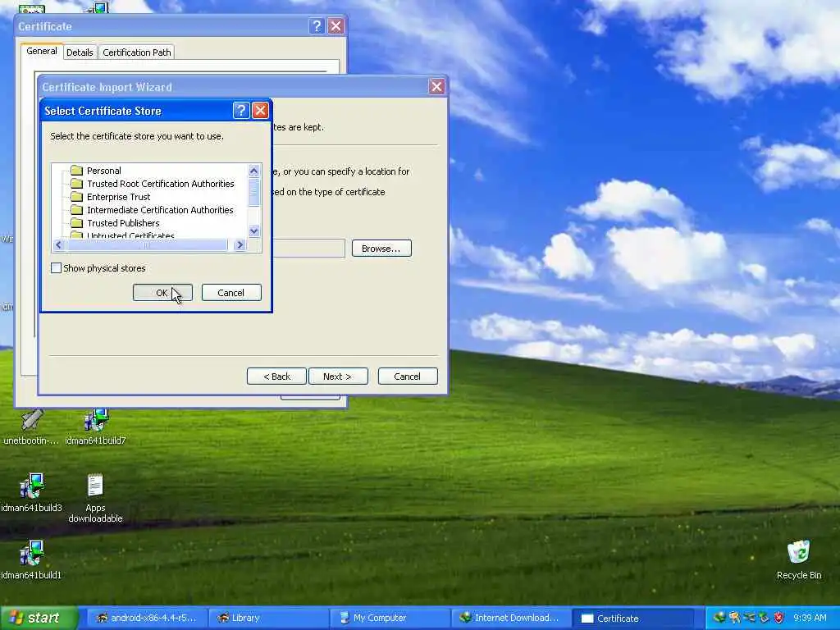Select the Trusted Publishers store
840x630 pixels.
123,223
